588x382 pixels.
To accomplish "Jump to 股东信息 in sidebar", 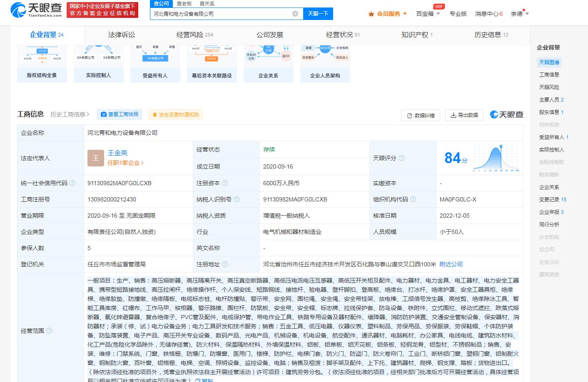I will (551, 112).
